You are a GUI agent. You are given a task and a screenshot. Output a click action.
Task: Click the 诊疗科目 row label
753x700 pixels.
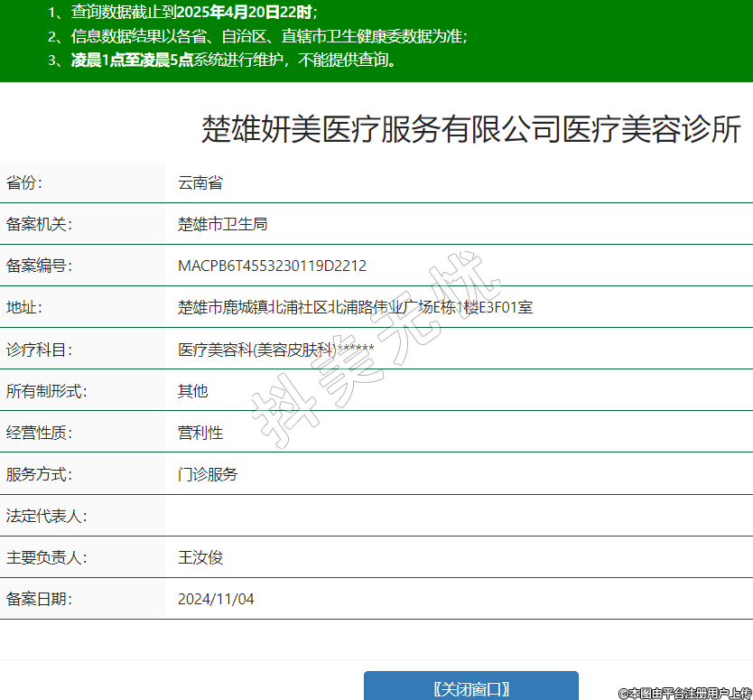click(x=39, y=350)
